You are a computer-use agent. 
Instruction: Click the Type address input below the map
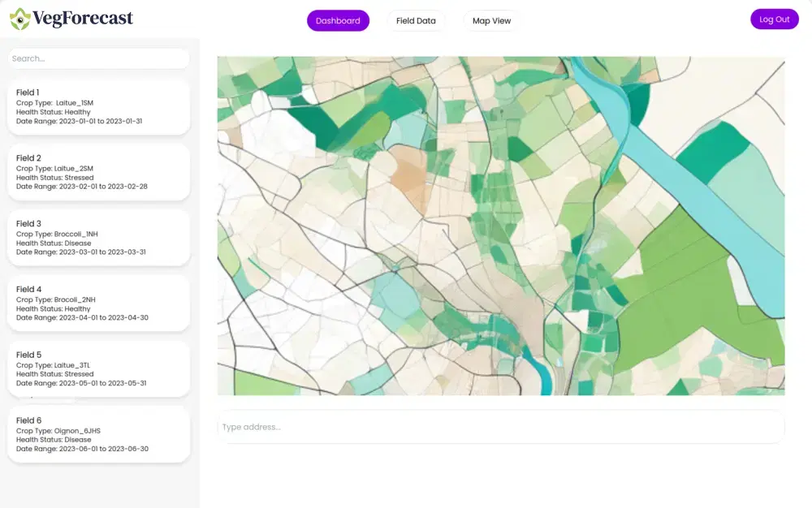[500, 426]
